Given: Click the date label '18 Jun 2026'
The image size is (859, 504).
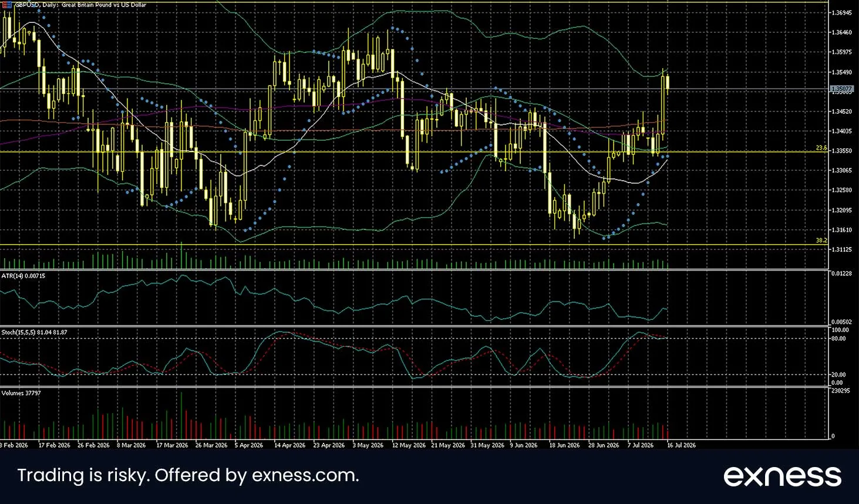Looking at the screenshot, I should (564, 445).
